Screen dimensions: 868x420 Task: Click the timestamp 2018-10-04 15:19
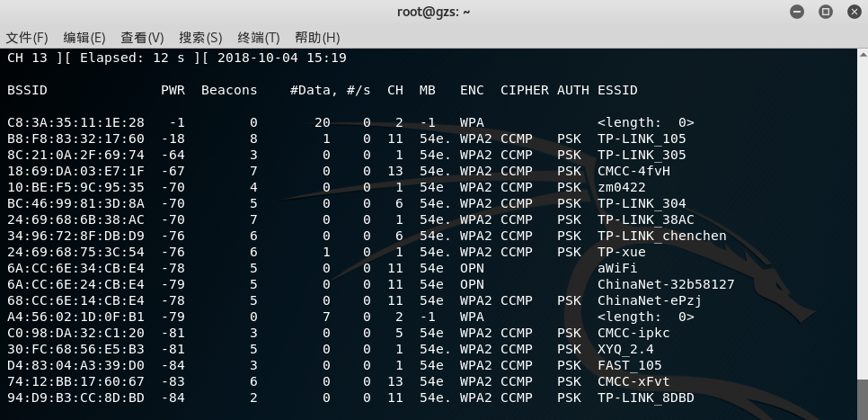[282, 58]
